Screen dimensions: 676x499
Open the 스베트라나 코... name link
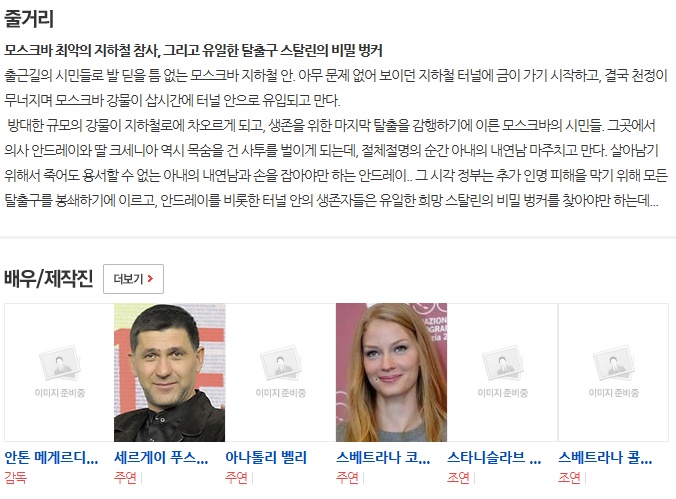[383, 458]
